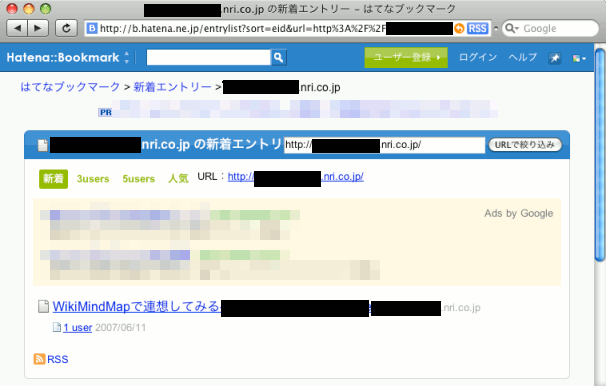Image resolution: width=606 pixels, height=386 pixels.
Task: Click the Hatena B favicon in address bar
Action: click(x=92, y=29)
